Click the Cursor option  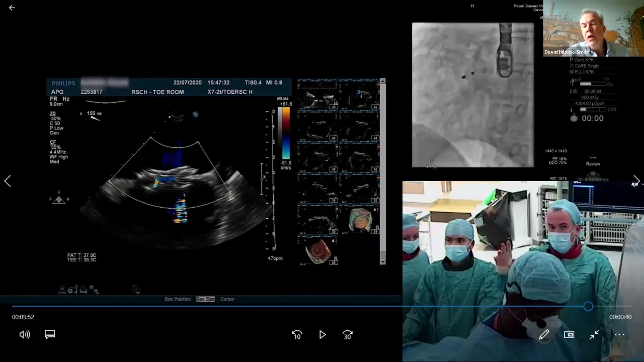(x=227, y=299)
